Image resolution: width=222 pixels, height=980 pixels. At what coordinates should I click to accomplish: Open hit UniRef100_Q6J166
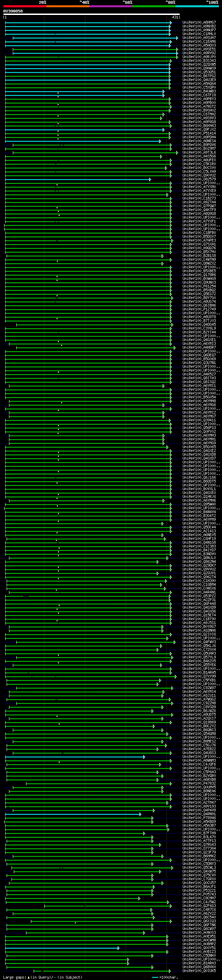tap(199, 478)
